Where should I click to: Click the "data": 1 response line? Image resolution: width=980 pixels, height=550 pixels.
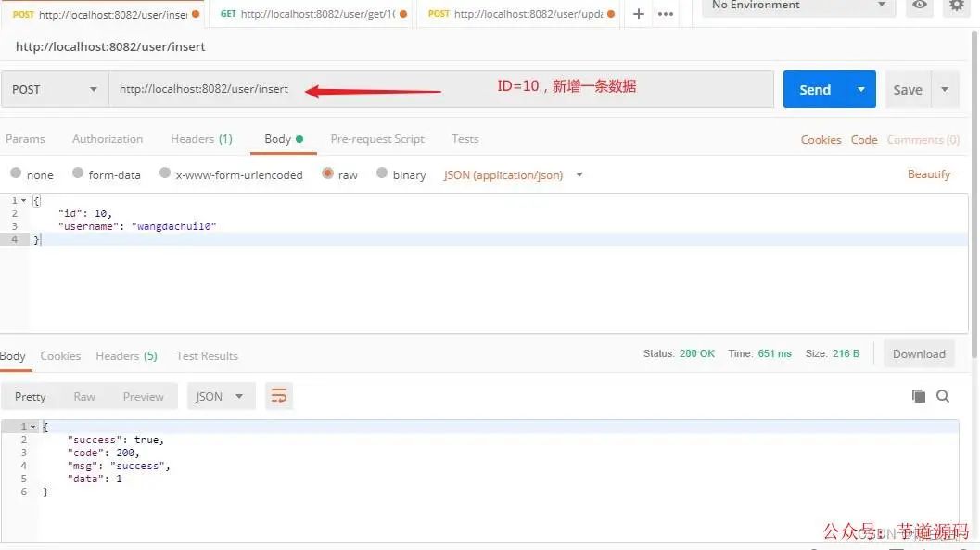[x=95, y=479]
